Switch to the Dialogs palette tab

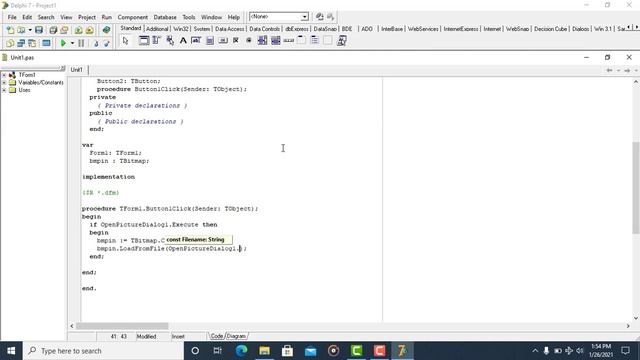click(580, 29)
